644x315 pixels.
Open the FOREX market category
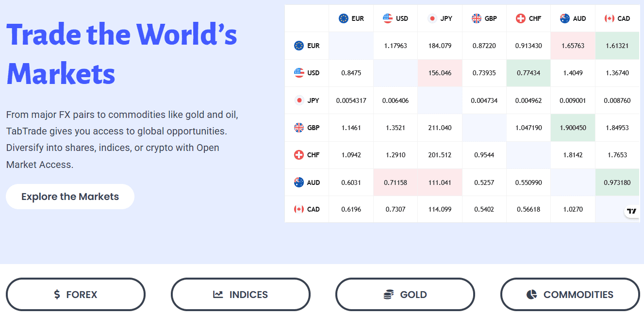click(76, 295)
